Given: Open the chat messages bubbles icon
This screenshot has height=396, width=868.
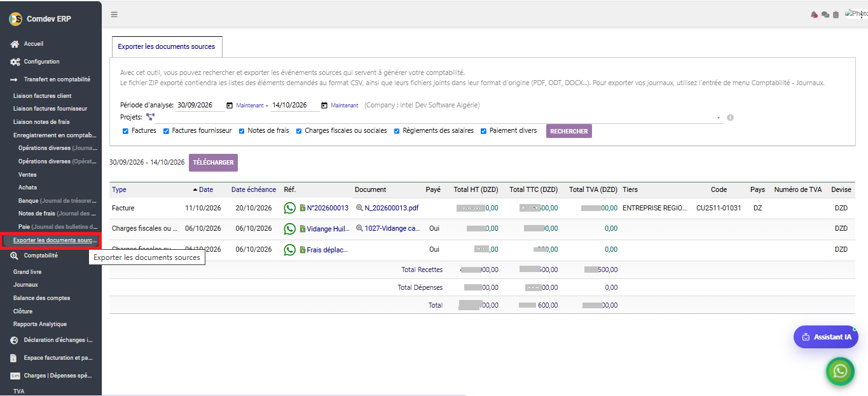Looking at the screenshot, I should [825, 15].
